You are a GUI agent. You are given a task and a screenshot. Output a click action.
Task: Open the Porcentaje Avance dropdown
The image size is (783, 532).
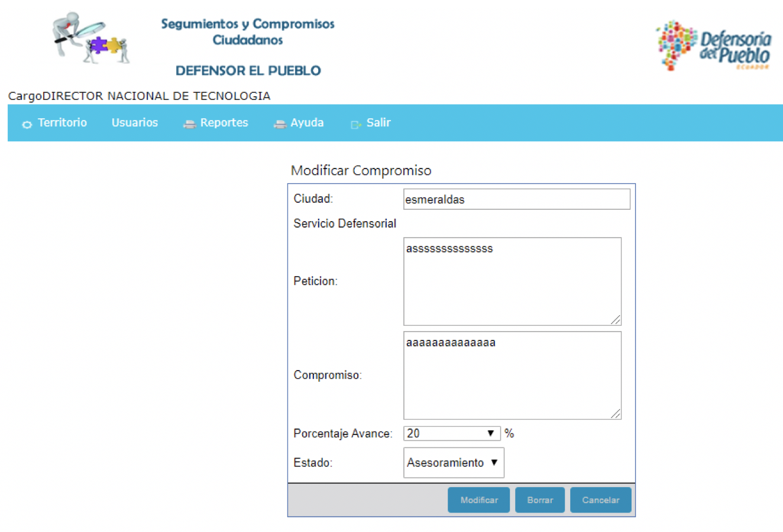[x=452, y=433]
